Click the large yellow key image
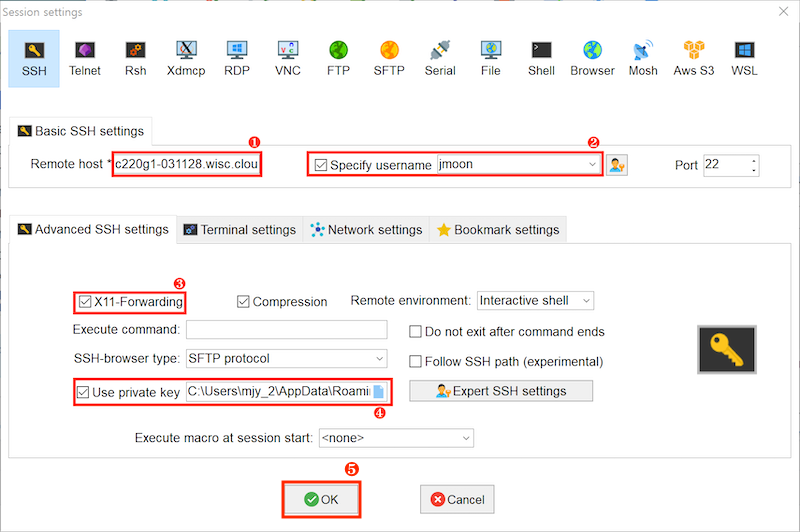 click(x=727, y=349)
